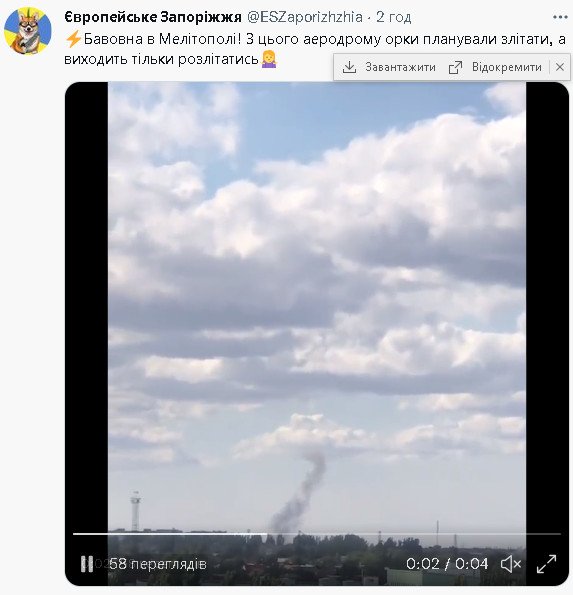This screenshot has width=573, height=595.
Task: Click the smoke plume in the video frame
Action: click(298, 493)
